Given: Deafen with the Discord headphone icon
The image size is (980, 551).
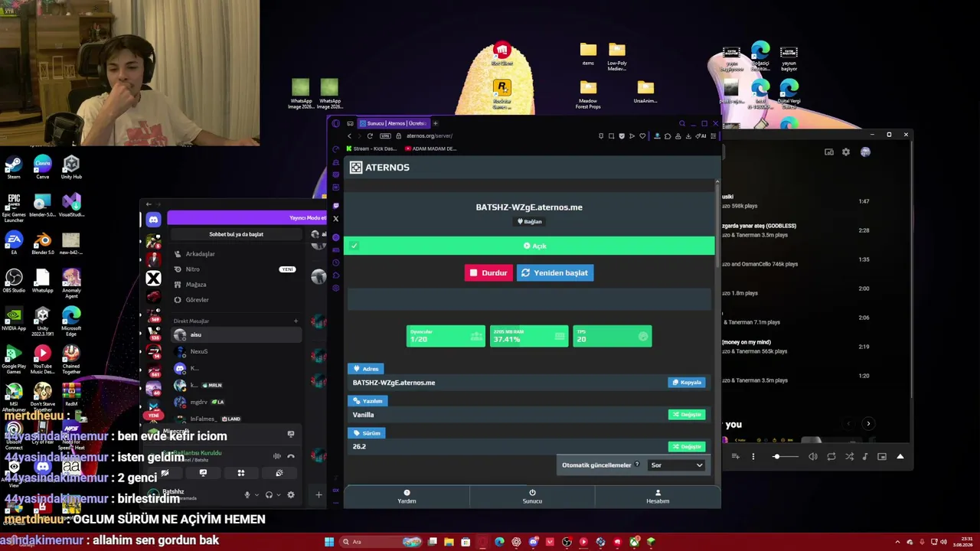Looking at the screenshot, I should tap(269, 495).
